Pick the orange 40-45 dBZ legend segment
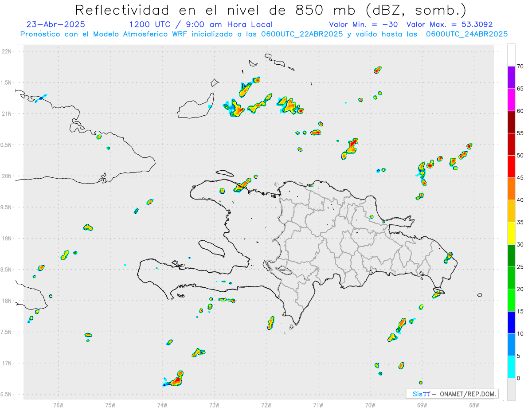 511,189
